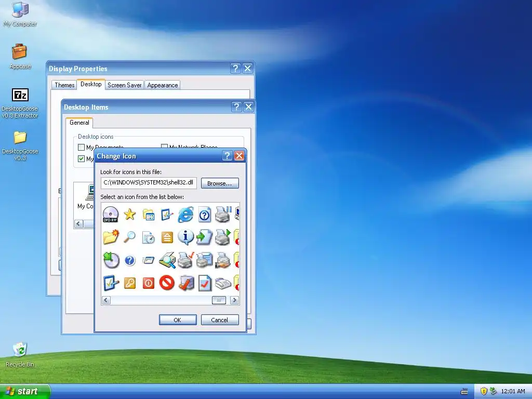Select the printer with blue document icon
Viewport: 532px width, 399px height.
pos(205,260)
